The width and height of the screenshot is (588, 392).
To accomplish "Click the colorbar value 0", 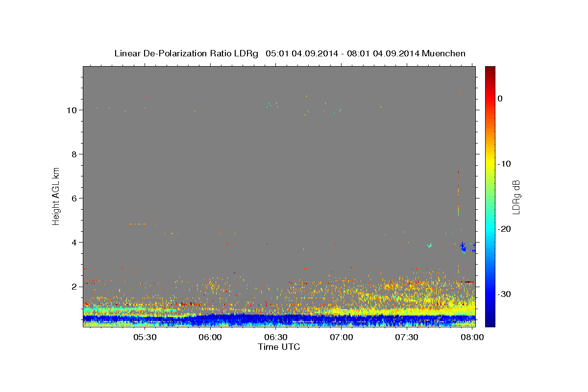I will point(500,98).
